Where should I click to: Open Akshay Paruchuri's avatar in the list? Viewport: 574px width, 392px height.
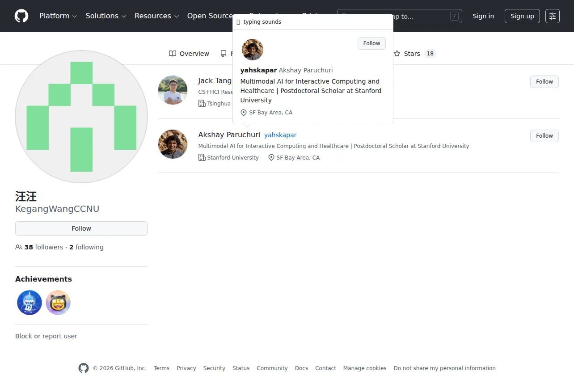coord(173,144)
